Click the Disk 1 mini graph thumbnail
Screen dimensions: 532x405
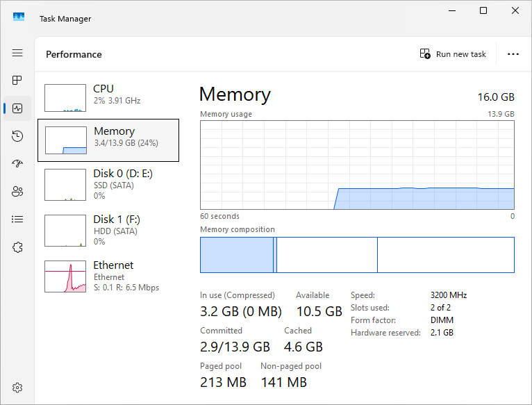(x=65, y=231)
